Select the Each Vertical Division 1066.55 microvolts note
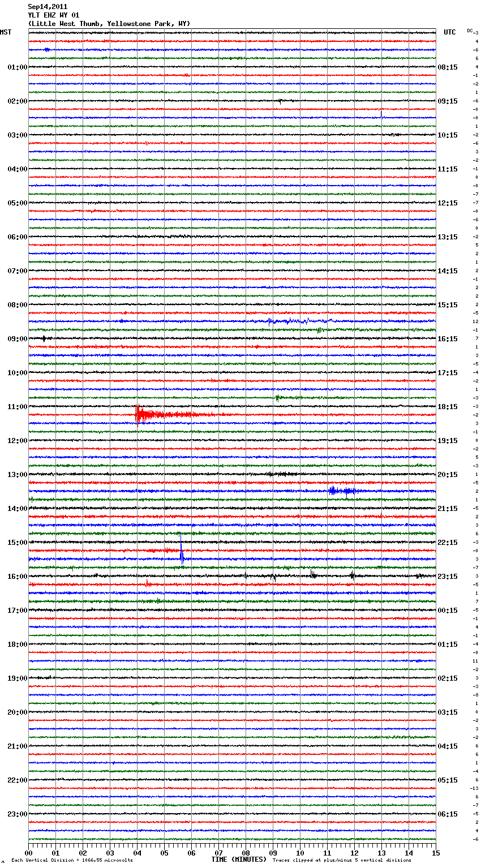Image resolution: width=481 pixels, height=868 pixels. point(72,860)
